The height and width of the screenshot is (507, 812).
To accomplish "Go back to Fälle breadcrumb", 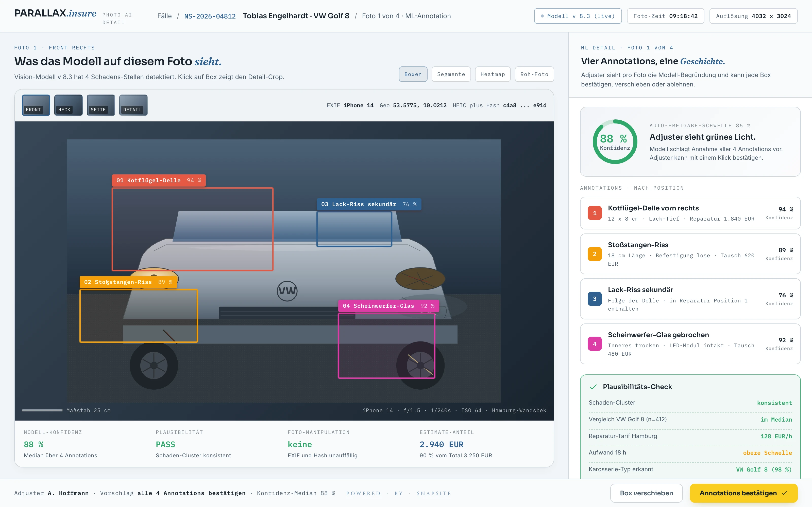I will pos(164,16).
